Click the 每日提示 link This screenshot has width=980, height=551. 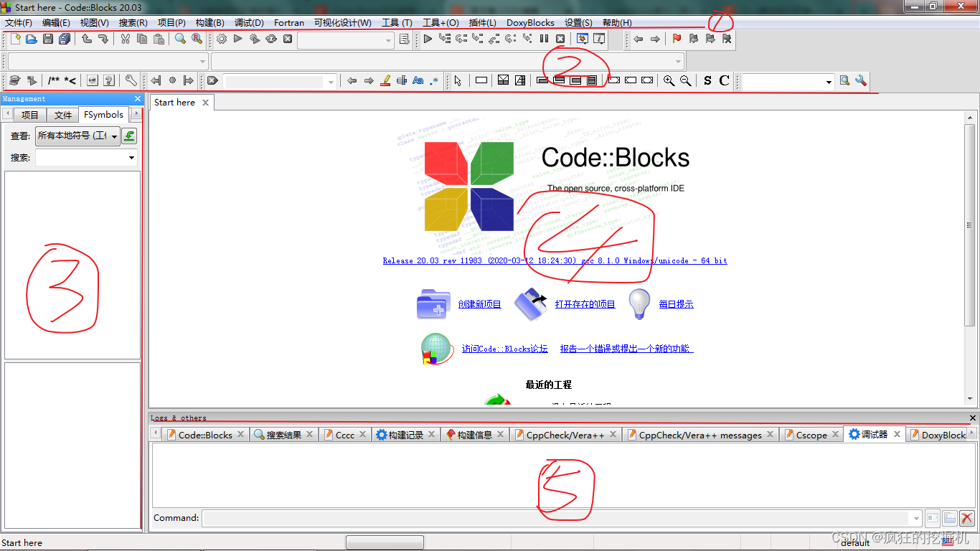click(677, 304)
